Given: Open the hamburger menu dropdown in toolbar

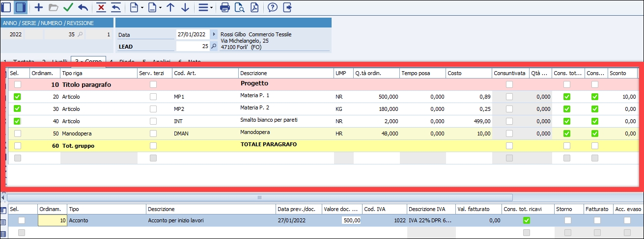Looking at the screenshot, I should 211,7.
